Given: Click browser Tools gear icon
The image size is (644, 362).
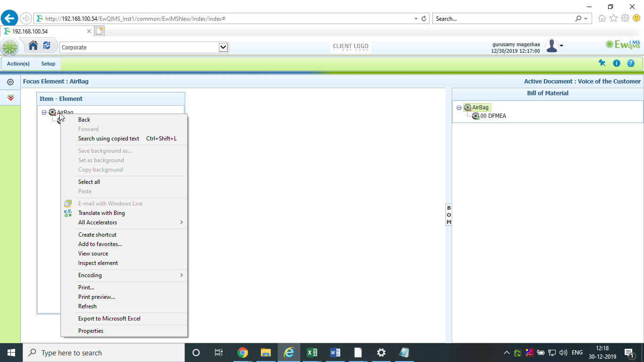Looking at the screenshot, I should pos(625,18).
